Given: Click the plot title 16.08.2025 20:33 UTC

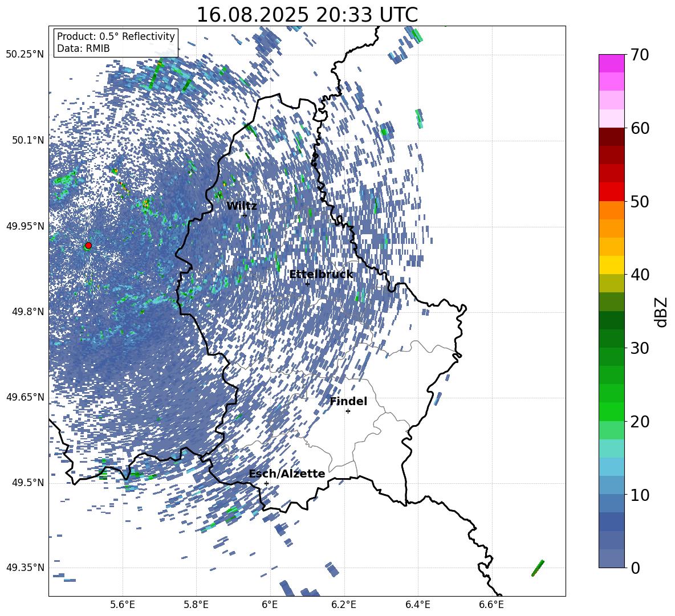Looking at the screenshot, I should click(x=307, y=15).
